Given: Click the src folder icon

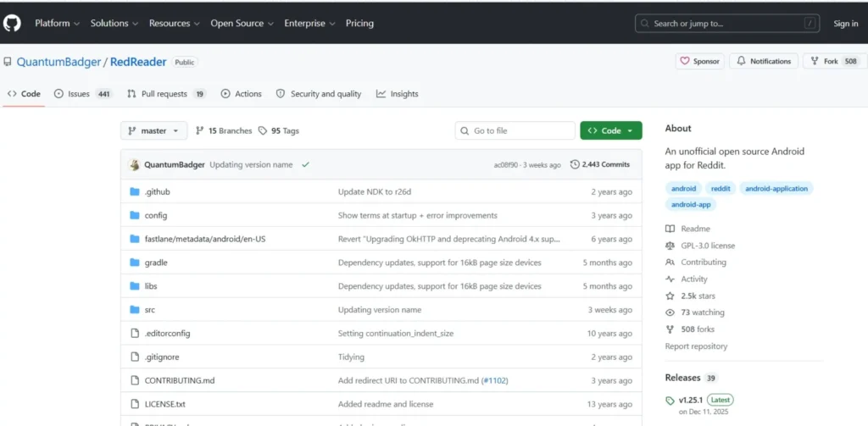Looking at the screenshot, I should point(135,310).
